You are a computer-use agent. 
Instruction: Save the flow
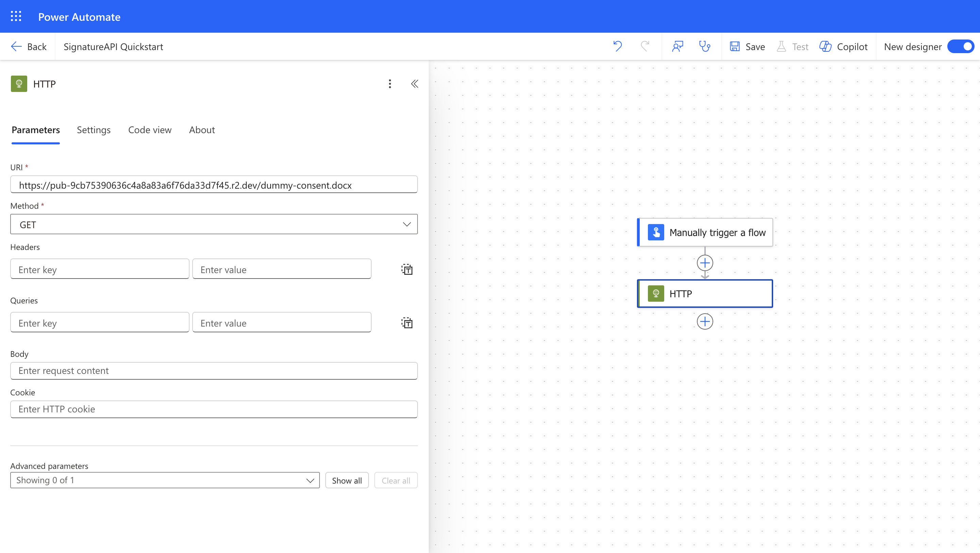(747, 46)
